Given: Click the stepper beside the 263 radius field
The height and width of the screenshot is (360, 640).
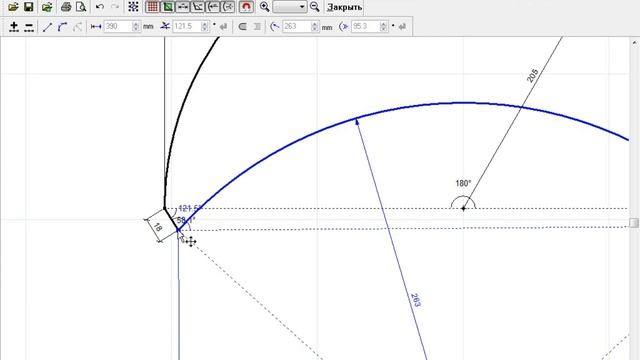Looking at the screenshot, I should click(x=315, y=27).
